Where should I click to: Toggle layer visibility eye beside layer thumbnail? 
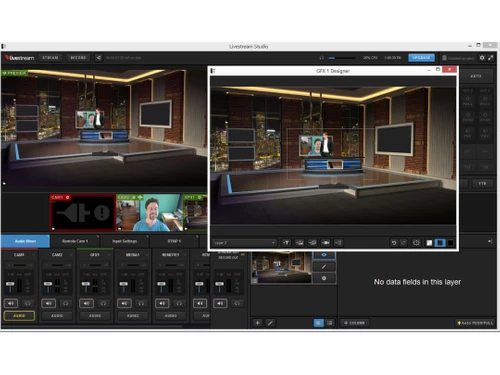click(324, 255)
